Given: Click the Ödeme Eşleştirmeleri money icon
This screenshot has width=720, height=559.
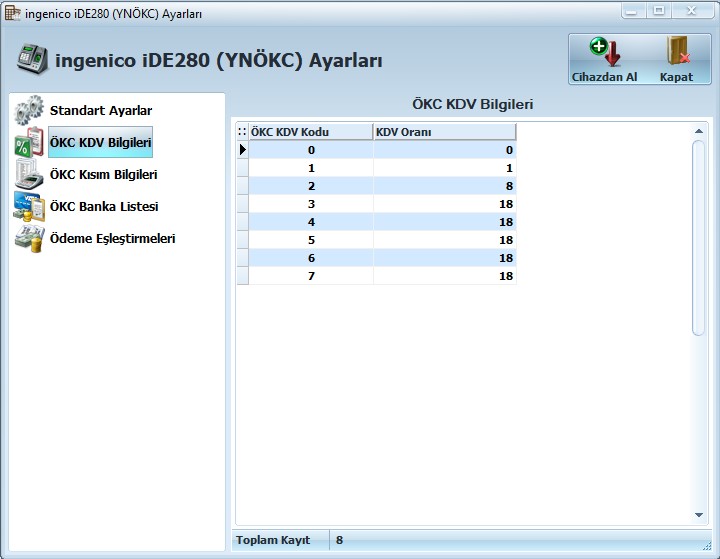Looking at the screenshot, I should pyautogui.click(x=29, y=238).
